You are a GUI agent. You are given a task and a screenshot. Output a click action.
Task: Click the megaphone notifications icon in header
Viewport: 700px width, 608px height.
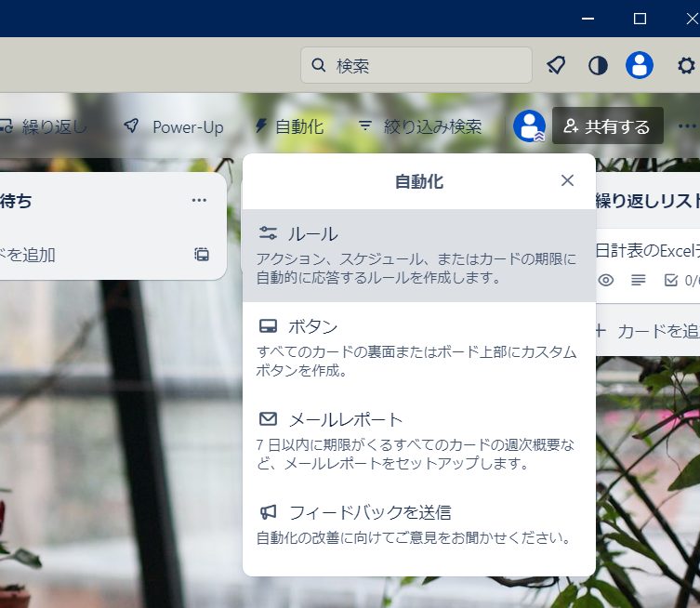click(556, 65)
